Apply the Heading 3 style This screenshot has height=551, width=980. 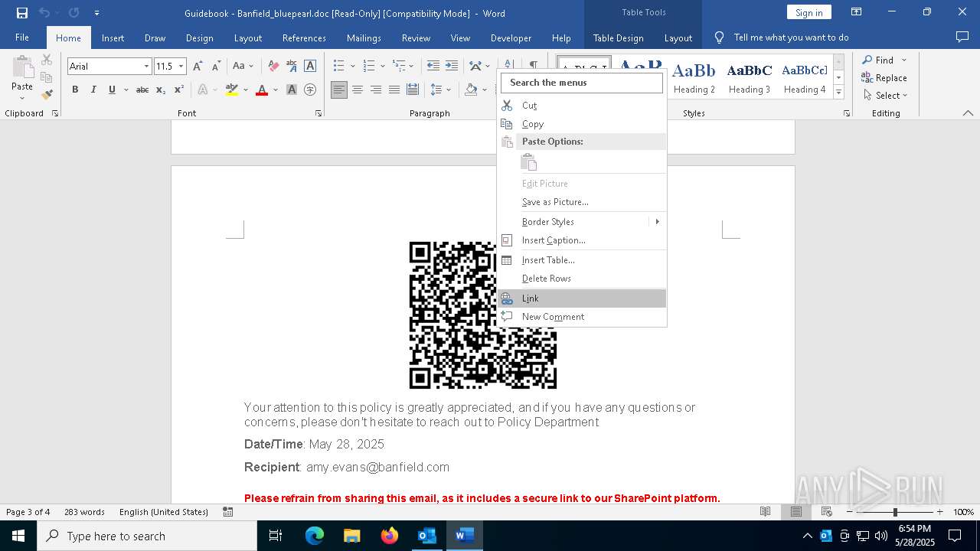pos(750,77)
